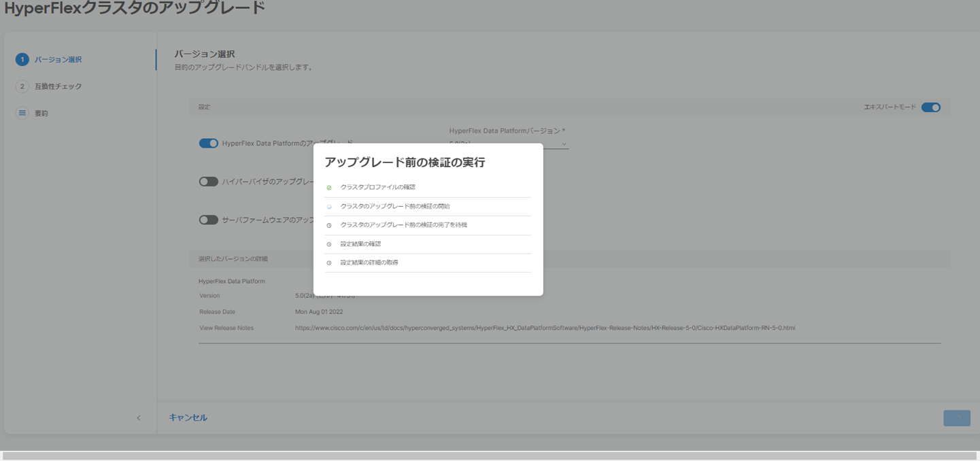Click pending clock icon for 設定結果の確認
Screen dimensions: 980x461
(329, 244)
